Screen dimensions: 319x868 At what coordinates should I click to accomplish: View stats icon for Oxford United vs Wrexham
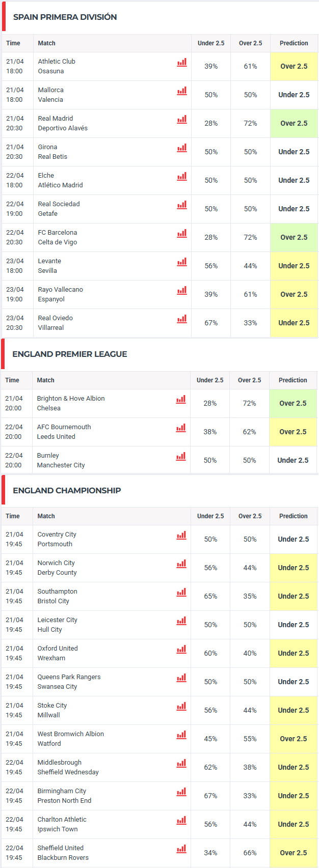pyautogui.click(x=181, y=650)
